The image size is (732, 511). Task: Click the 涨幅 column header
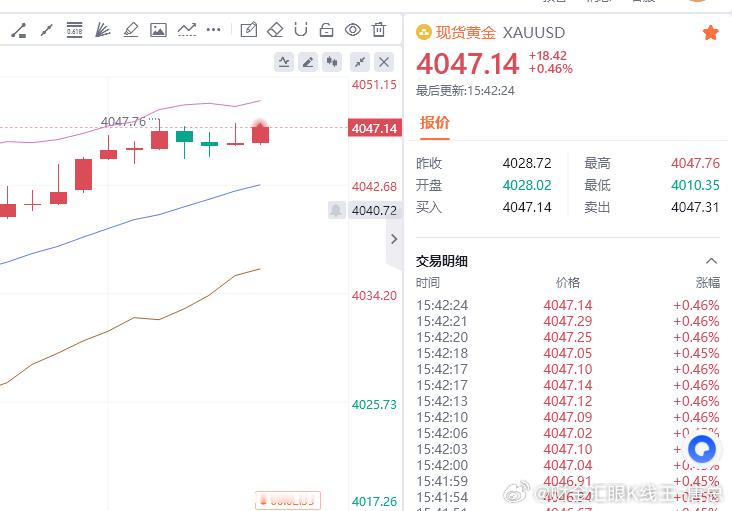[x=708, y=282]
